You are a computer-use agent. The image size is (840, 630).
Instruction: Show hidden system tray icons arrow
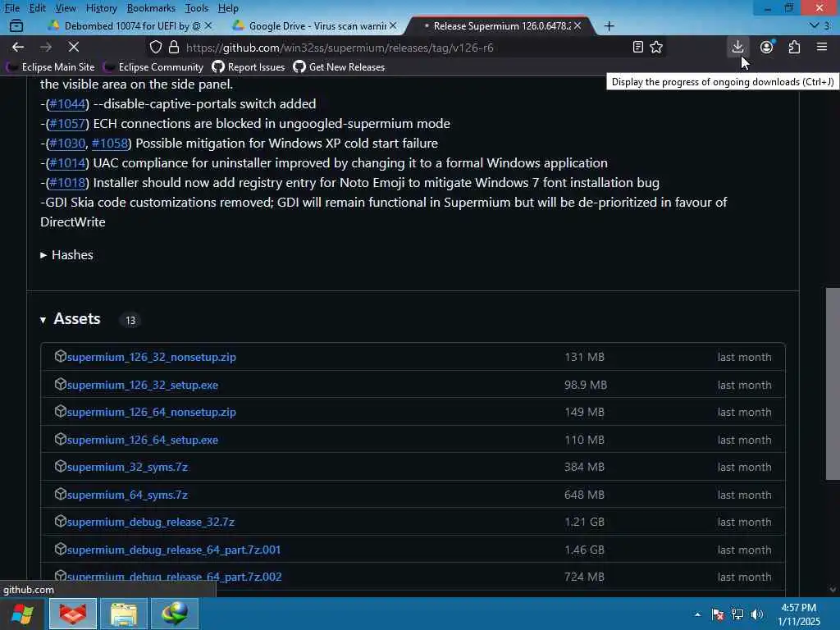[697, 614]
